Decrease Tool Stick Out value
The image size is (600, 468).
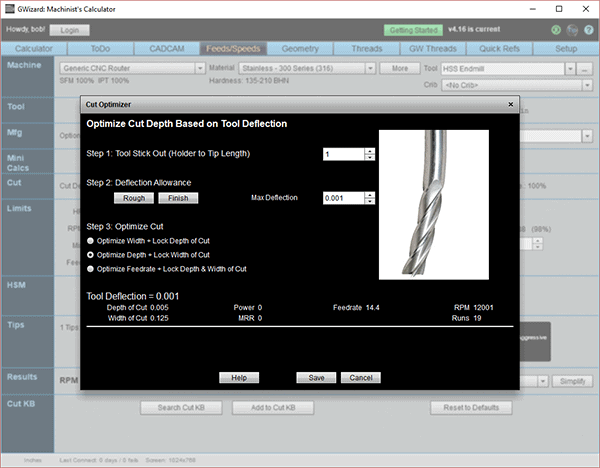pyautogui.click(x=370, y=157)
